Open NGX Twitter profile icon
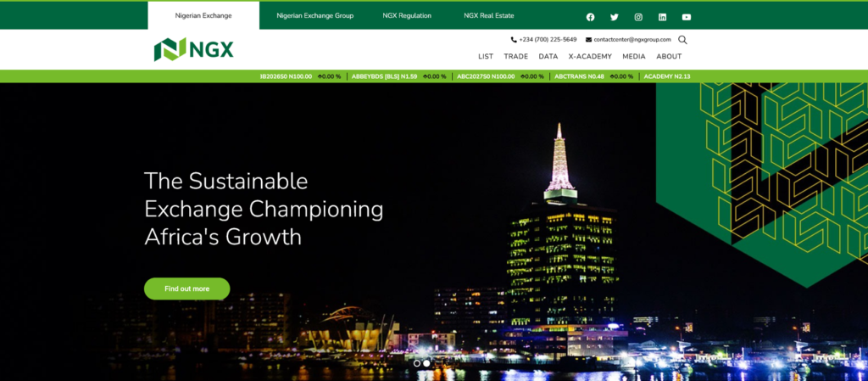Image resolution: width=868 pixels, height=381 pixels. pos(614,17)
